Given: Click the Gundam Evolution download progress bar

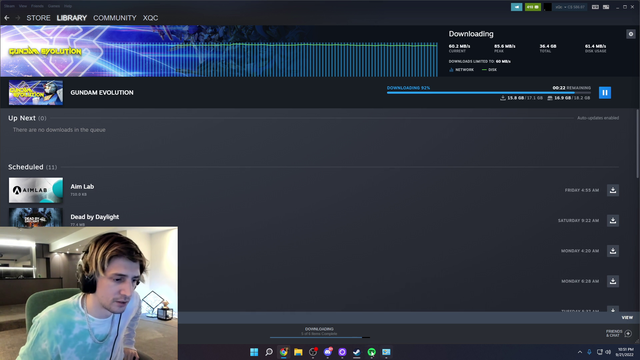Looking at the screenshot, I should [489, 93].
